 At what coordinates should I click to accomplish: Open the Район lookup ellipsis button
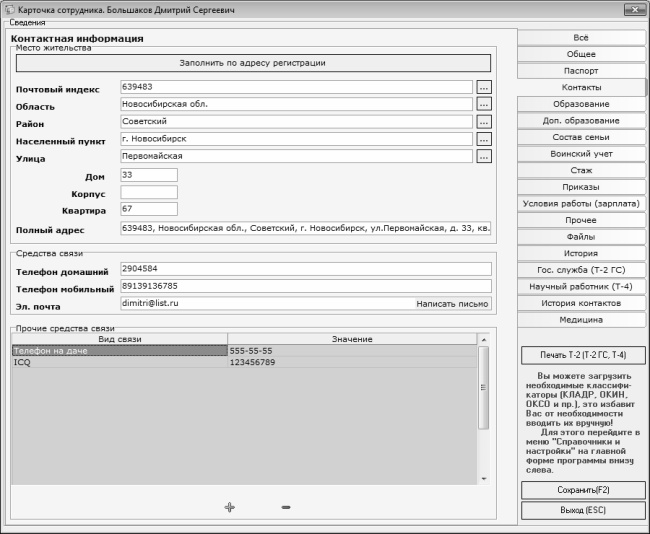pyautogui.click(x=484, y=121)
